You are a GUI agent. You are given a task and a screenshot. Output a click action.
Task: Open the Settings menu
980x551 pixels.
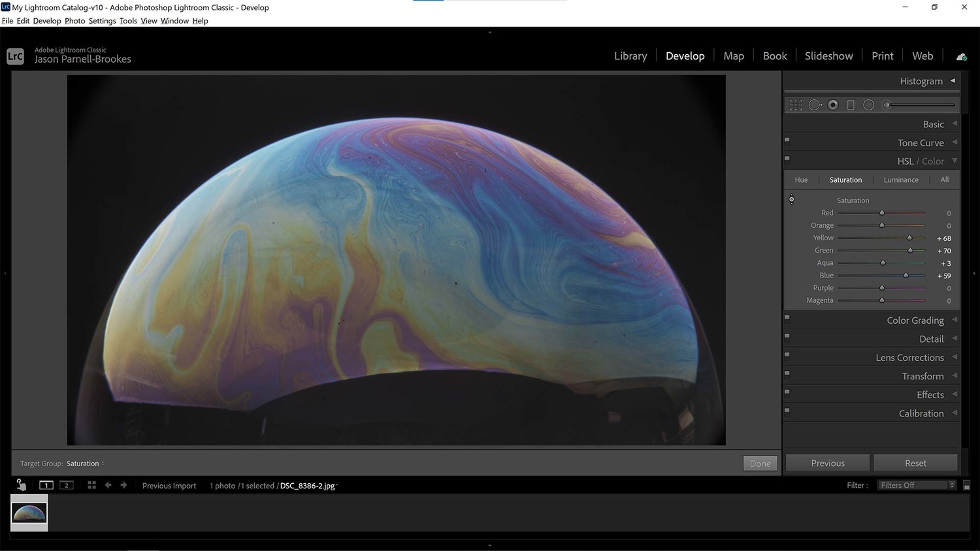click(102, 21)
